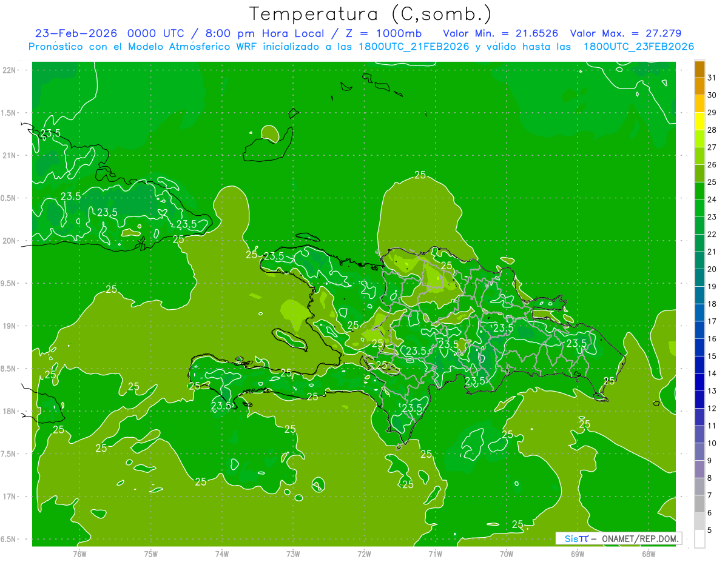The width and height of the screenshot is (728, 562).
Task: Click the color bar label "5"
Action: [x=709, y=530]
